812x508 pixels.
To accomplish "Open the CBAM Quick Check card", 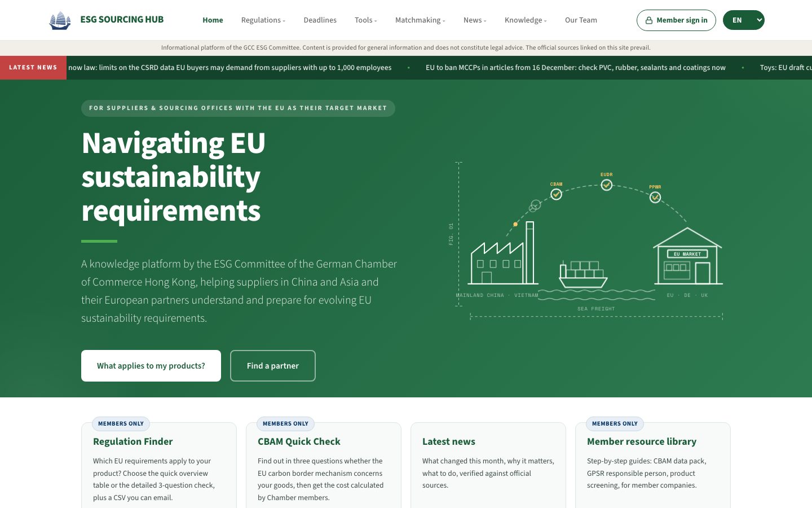I will click(x=324, y=465).
